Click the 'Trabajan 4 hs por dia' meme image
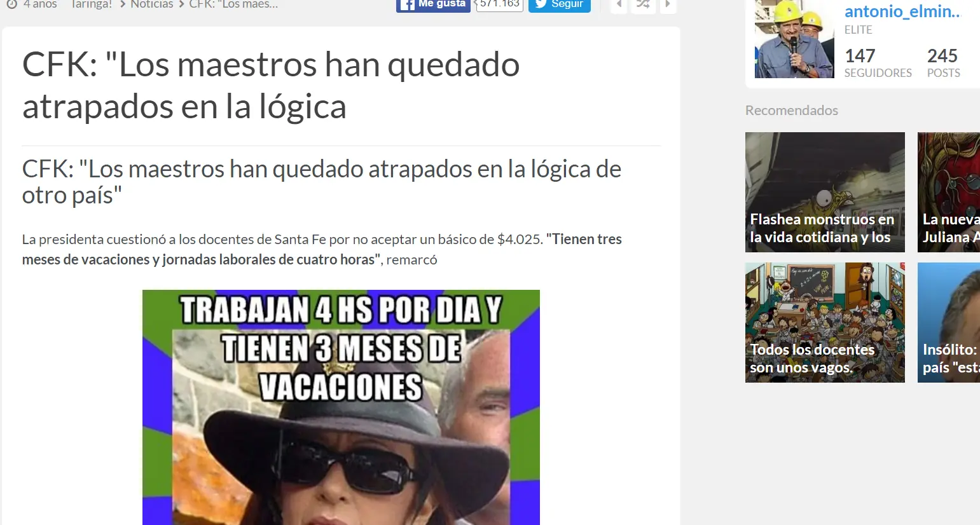This screenshot has width=980, height=525. pos(341,407)
